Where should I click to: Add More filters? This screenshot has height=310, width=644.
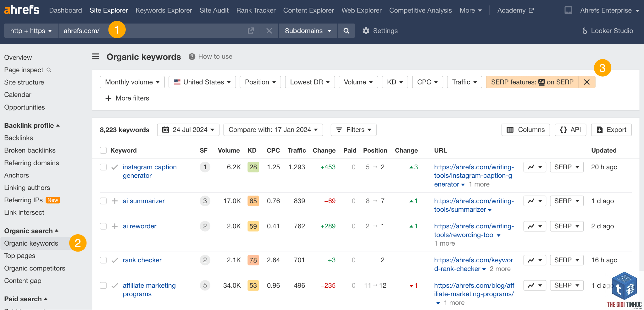click(x=127, y=98)
